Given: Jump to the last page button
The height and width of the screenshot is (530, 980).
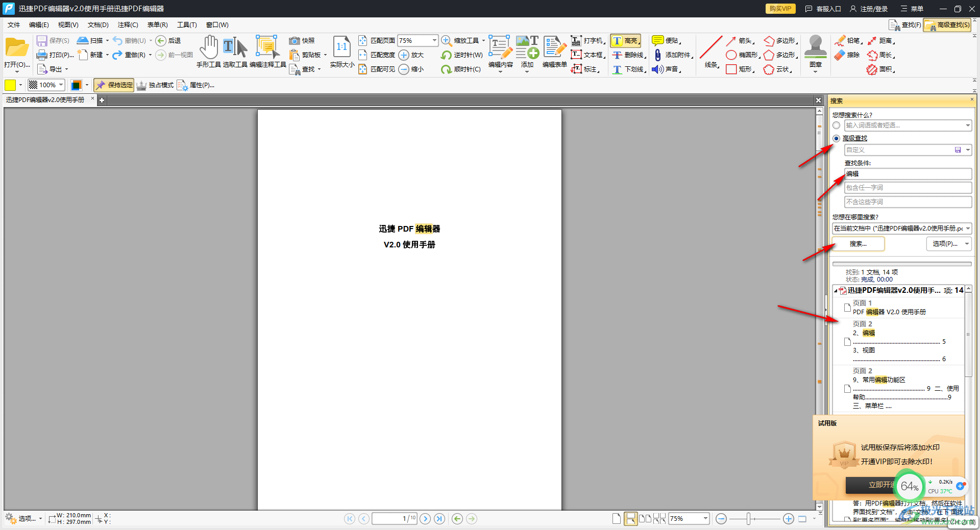Looking at the screenshot, I should 439,519.
